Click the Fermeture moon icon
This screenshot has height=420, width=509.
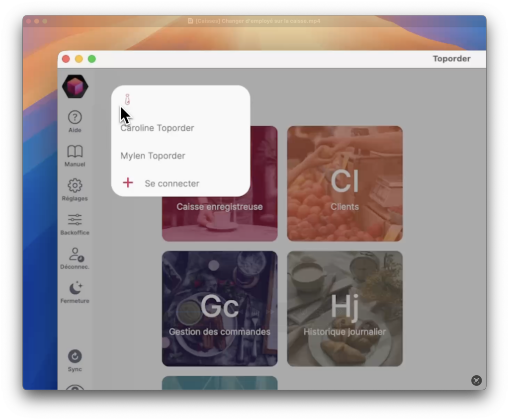point(75,288)
